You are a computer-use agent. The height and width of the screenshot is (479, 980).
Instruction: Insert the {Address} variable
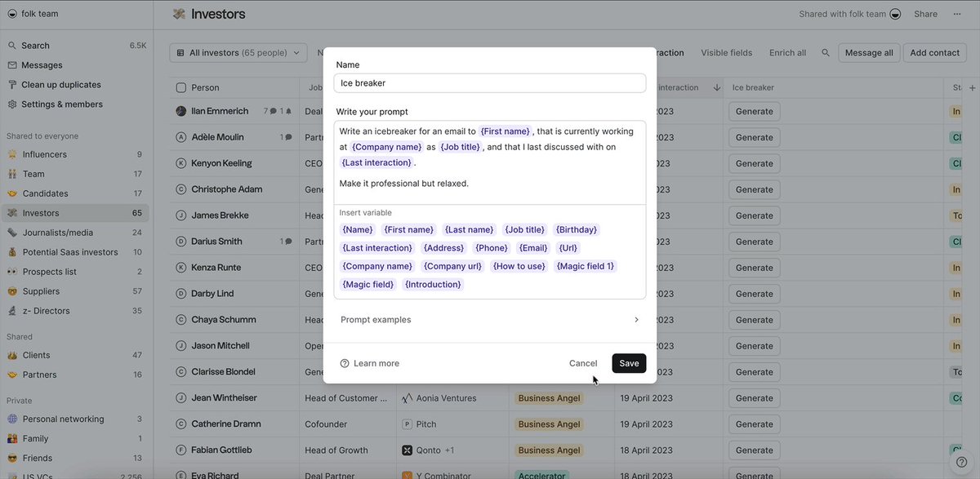point(443,248)
